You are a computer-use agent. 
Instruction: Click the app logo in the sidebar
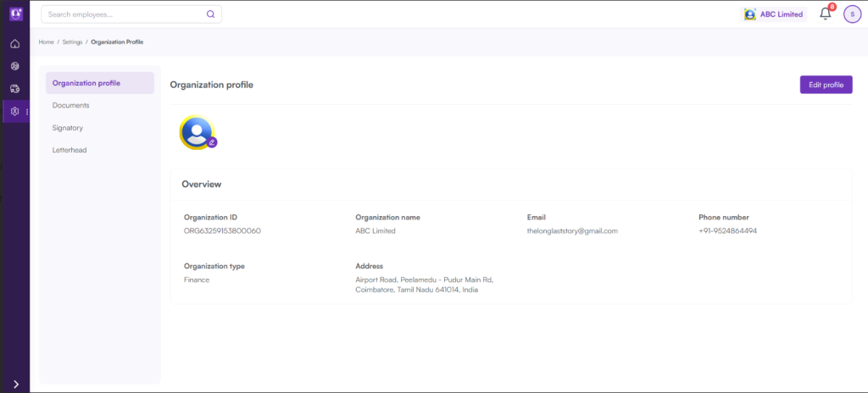[x=15, y=14]
